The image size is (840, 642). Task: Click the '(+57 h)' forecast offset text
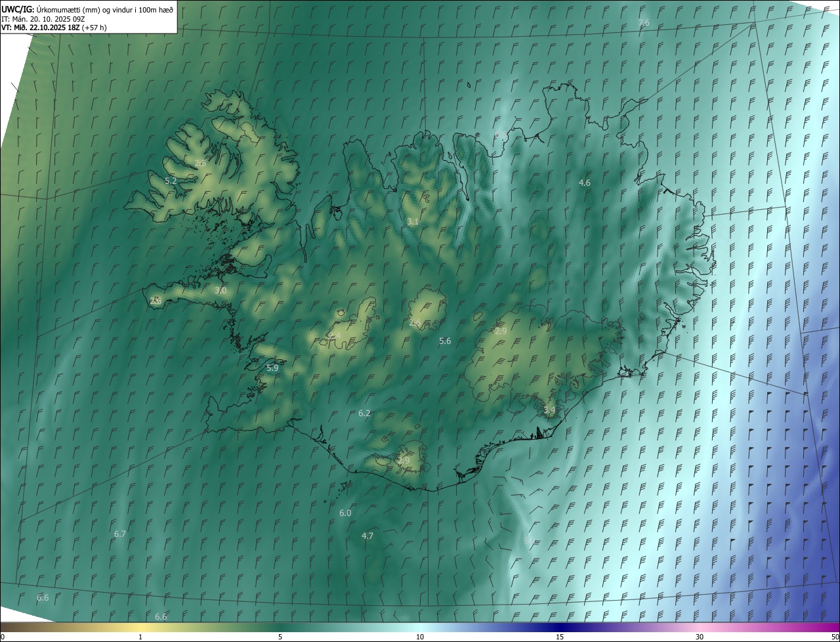94,28
